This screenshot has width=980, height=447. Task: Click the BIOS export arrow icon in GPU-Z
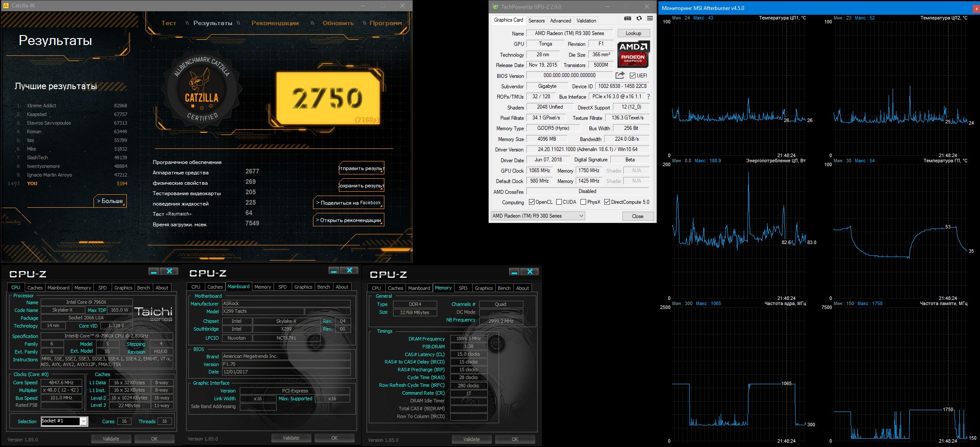[x=620, y=75]
